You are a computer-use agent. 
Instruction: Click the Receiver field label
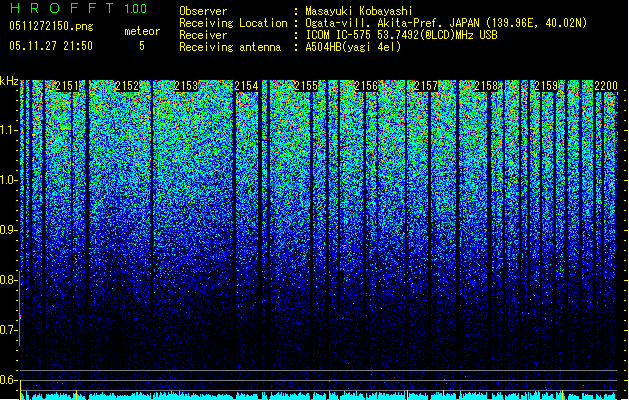[x=203, y=35]
